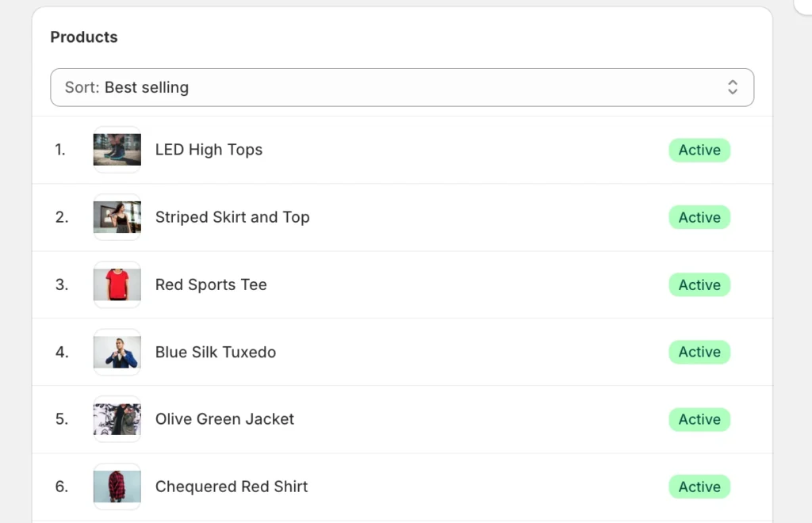Click the Chequered Red Shirt thumbnail
This screenshot has width=812, height=523.
pyautogui.click(x=117, y=487)
